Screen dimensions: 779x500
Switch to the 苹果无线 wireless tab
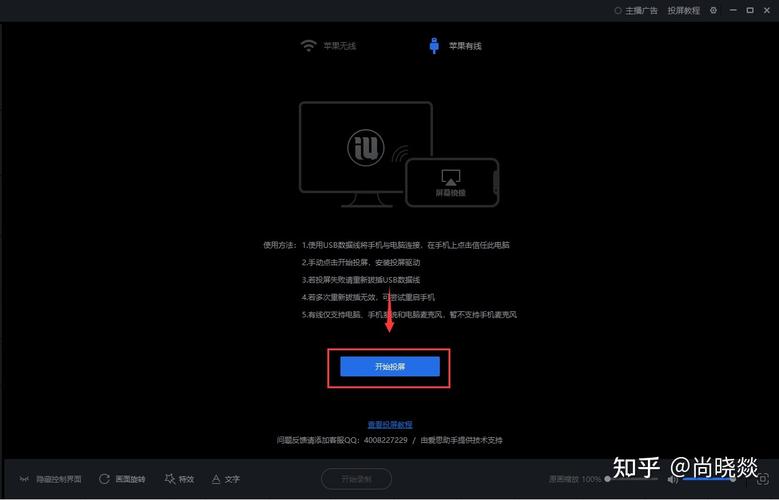(328, 46)
